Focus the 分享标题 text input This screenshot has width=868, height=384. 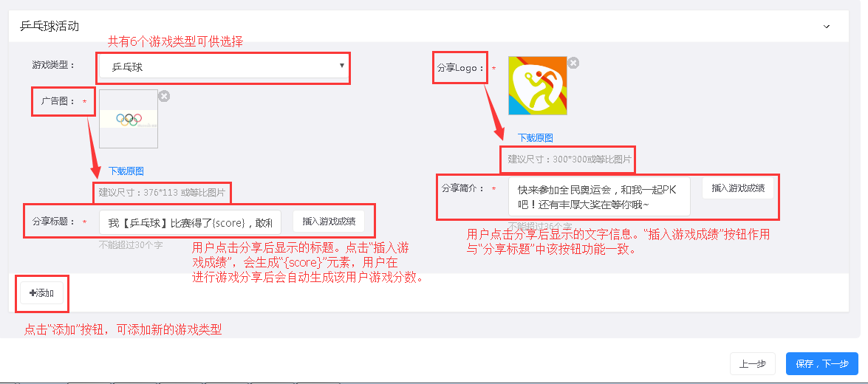click(x=191, y=223)
